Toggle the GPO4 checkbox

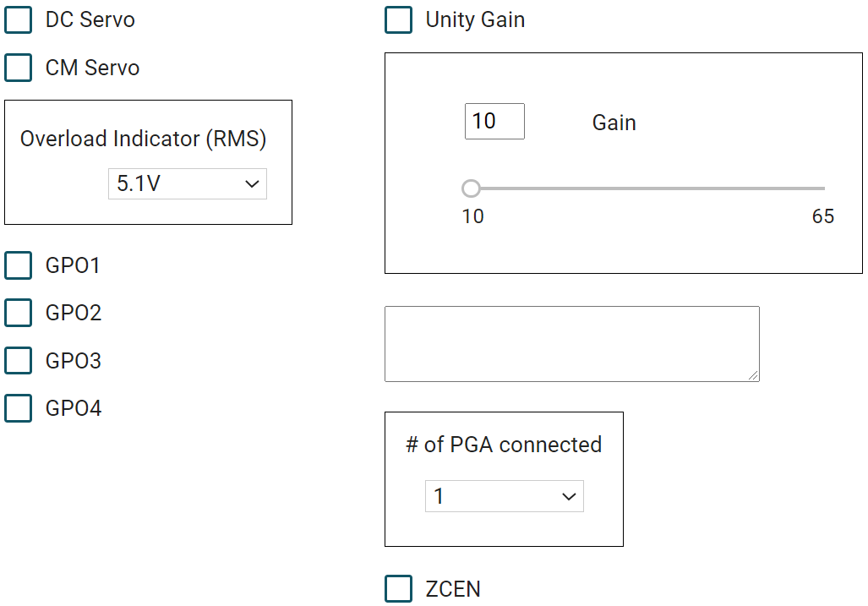click(x=19, y=408)
